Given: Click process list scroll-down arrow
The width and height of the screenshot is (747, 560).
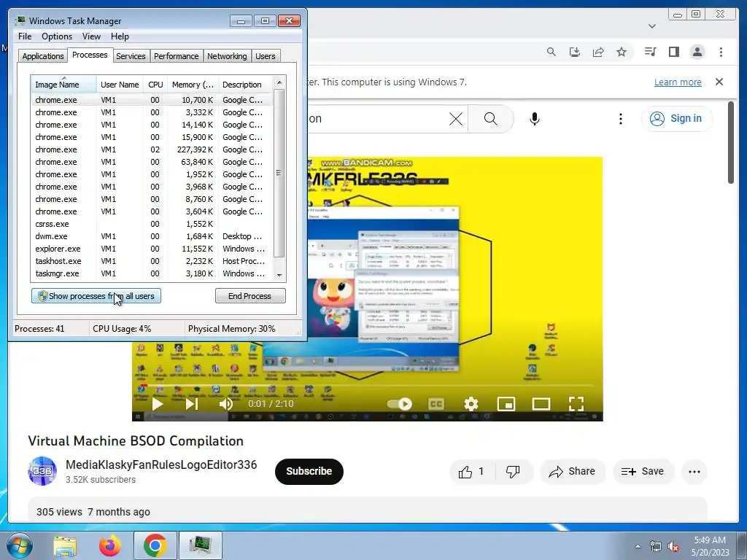Looking at the screenshot, I should pyautogui.click(x=279, y=275).
